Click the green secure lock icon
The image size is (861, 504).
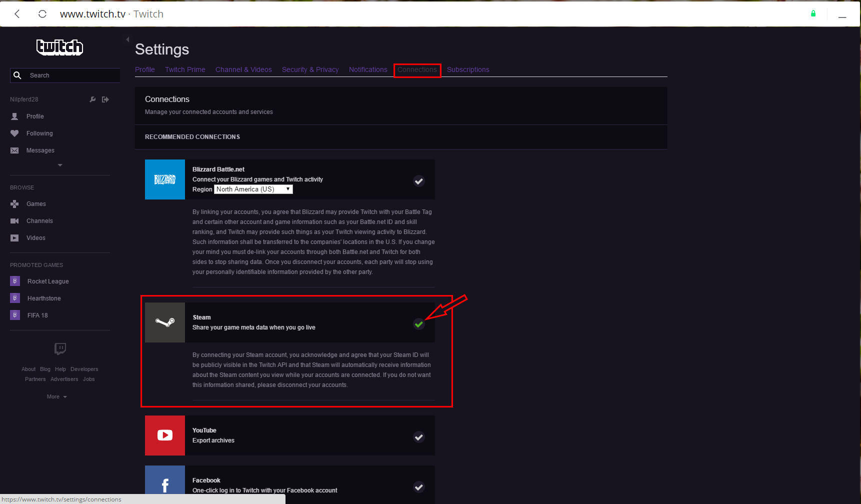(x=813, y=13)
